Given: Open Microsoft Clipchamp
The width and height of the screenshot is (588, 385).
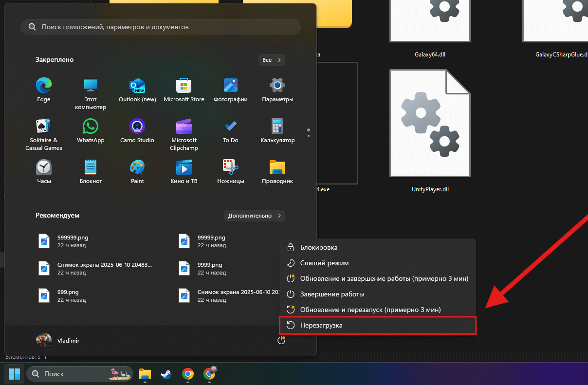Looking at the screenshot, I should [184, 134].
